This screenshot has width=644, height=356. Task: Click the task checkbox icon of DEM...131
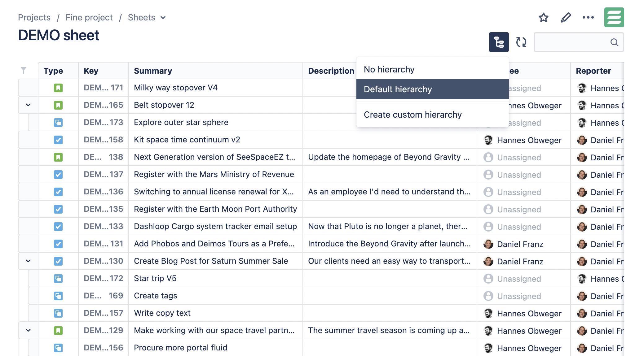pos(58,244)
